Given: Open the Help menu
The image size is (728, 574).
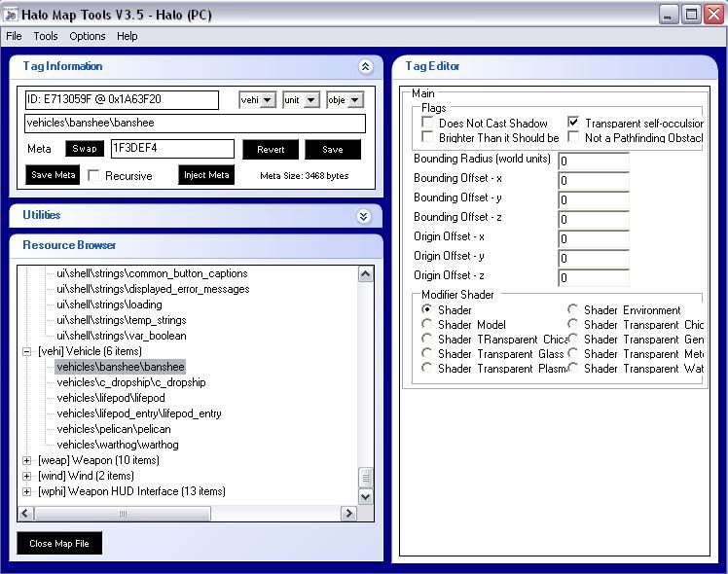Looking at the screenshot, I should pyautogui.click(x=127, y=36).
